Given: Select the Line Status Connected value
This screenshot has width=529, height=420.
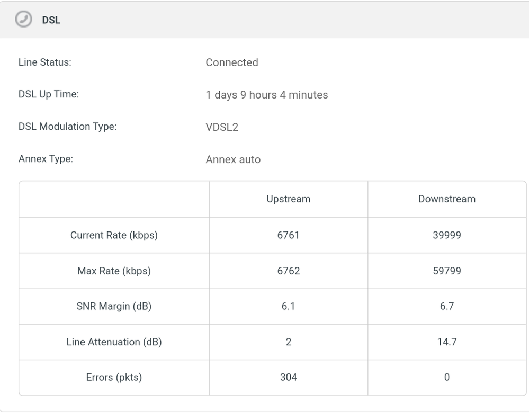Looking at the screenshot, I should click(x=232, y=62).
